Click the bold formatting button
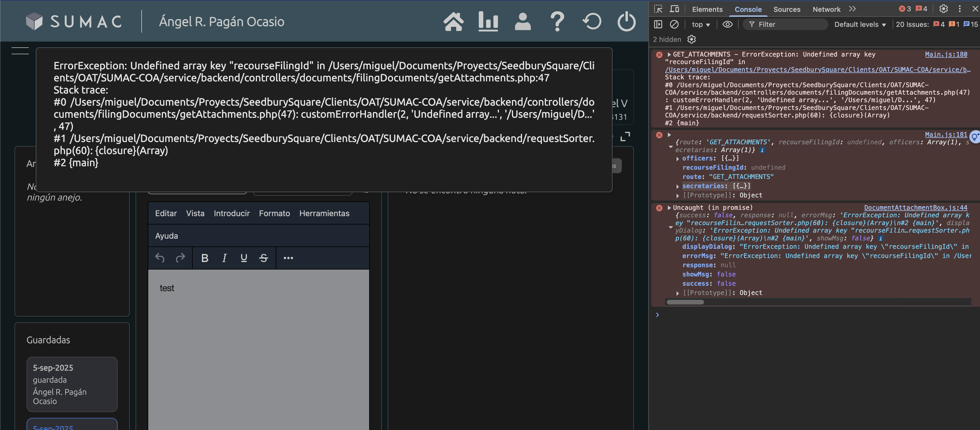980x430 pixels. [x=205, y=258]
